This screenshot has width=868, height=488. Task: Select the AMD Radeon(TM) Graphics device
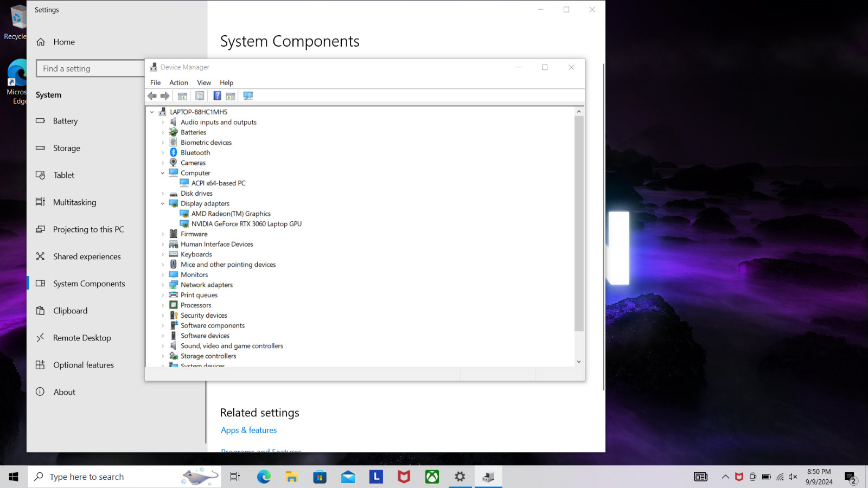pos(231,214)
